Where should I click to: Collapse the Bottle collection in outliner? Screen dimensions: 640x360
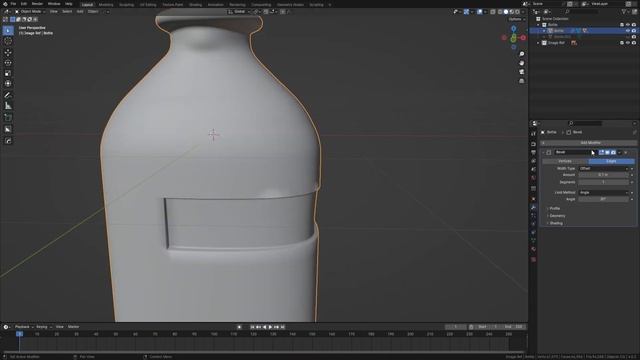(538, 24)
